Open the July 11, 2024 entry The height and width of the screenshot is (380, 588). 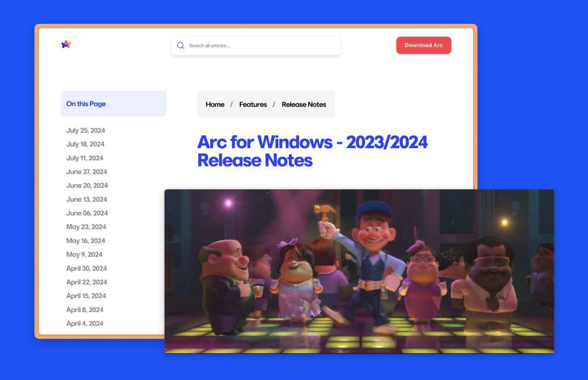click(x=85, y=158)
